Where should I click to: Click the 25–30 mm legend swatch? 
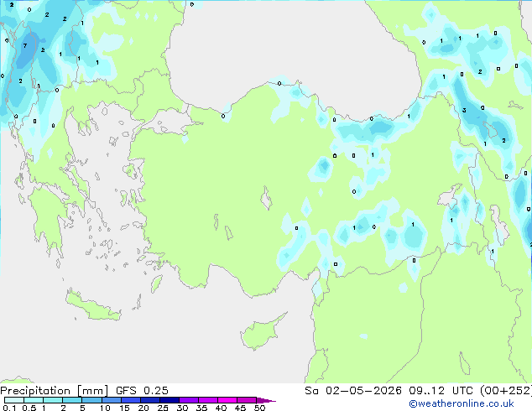click(169, 400)
